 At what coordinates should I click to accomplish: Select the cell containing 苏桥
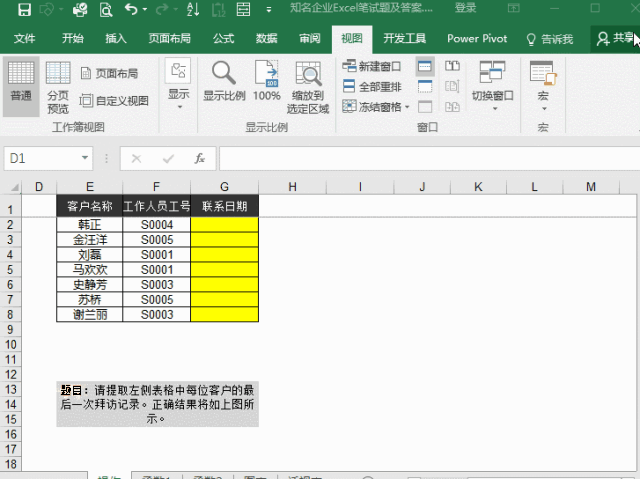[90, 299]
